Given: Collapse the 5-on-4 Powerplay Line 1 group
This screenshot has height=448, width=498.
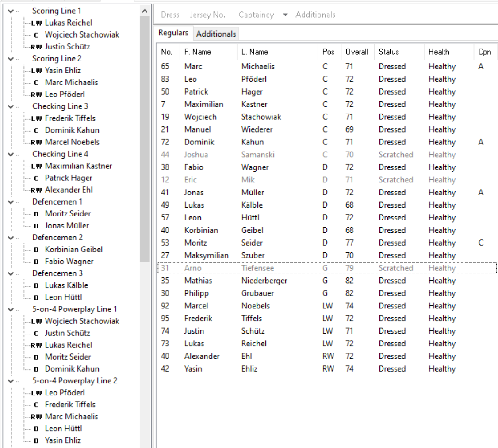Looking at the screenshot, I should pos(11,309).
